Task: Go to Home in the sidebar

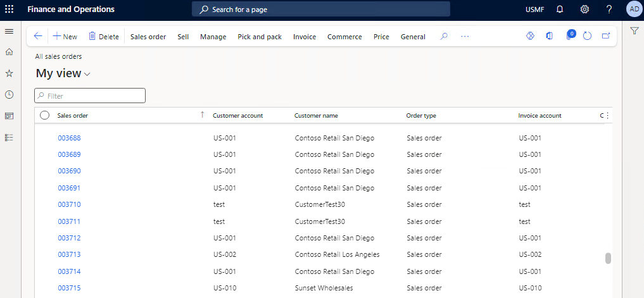Action: pyautogui.click(x=9, y=52)
